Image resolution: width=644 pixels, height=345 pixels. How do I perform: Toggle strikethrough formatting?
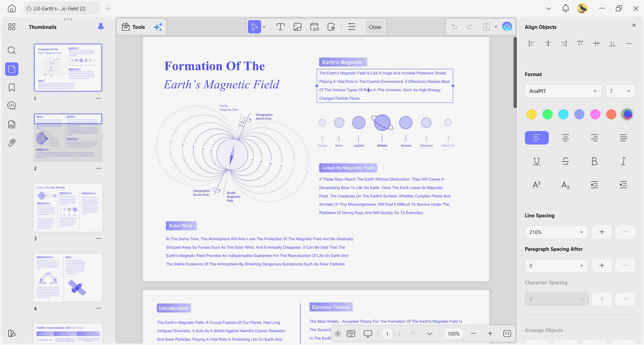565,161
